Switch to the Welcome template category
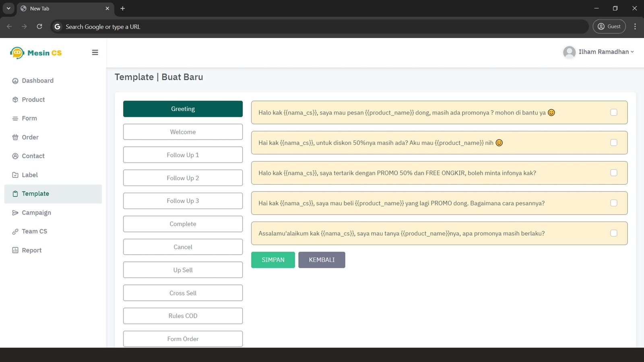Screen dimensions: 644x362 point(183,132)
